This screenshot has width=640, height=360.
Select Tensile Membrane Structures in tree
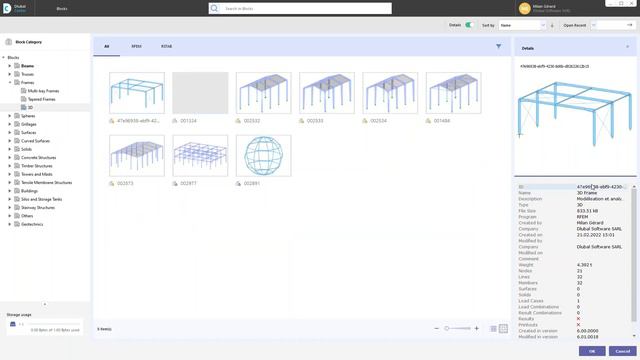pos(47,182)
